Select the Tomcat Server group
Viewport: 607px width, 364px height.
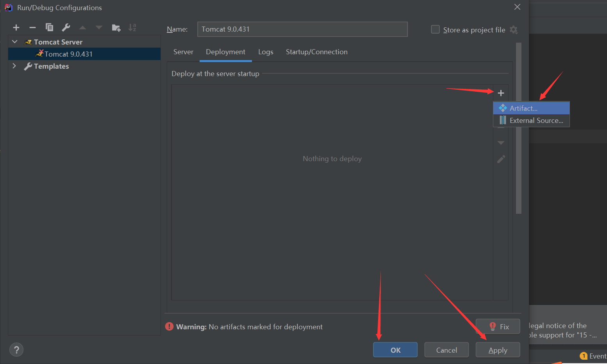point(58,42)
